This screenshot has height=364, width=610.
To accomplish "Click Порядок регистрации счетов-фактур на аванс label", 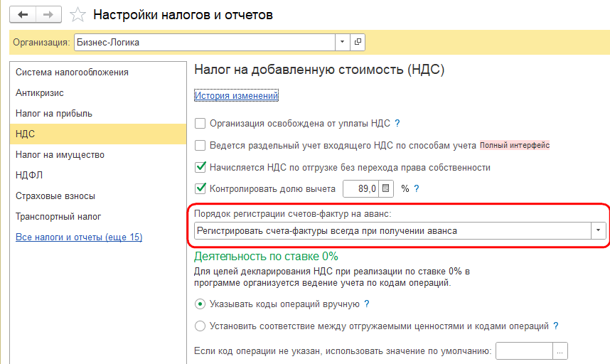I will 292,213.
